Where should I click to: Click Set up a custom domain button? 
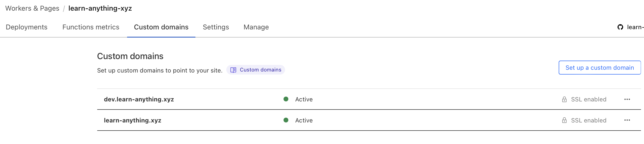(599, 68)
